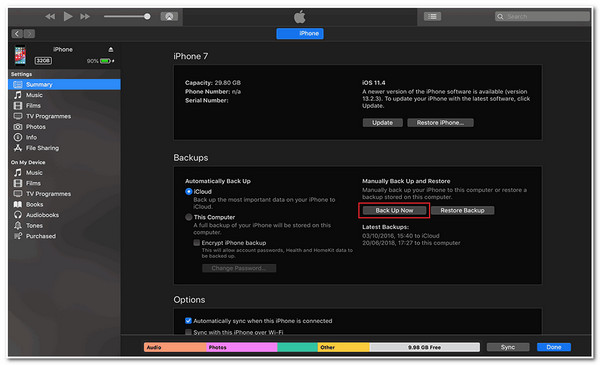The image size is (600, 365).
Task: Open TV Programmes under Settings
Action: click(64, 116)
